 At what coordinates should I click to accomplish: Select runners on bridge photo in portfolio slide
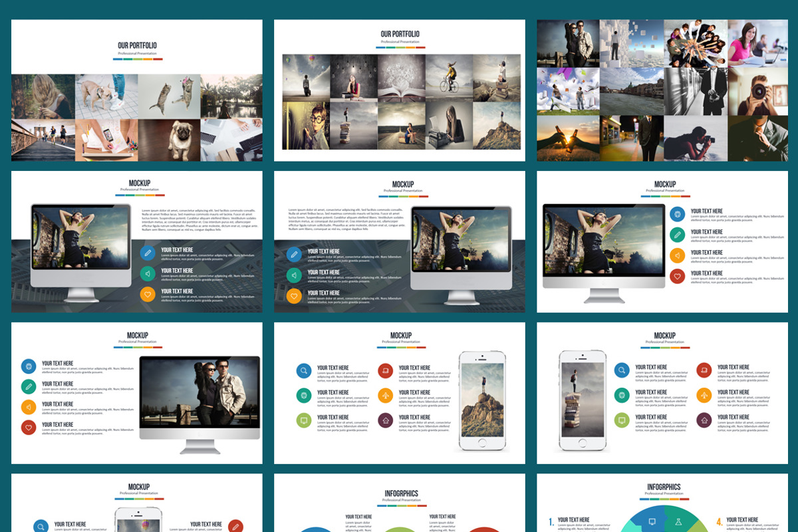(x=43, y=140)
